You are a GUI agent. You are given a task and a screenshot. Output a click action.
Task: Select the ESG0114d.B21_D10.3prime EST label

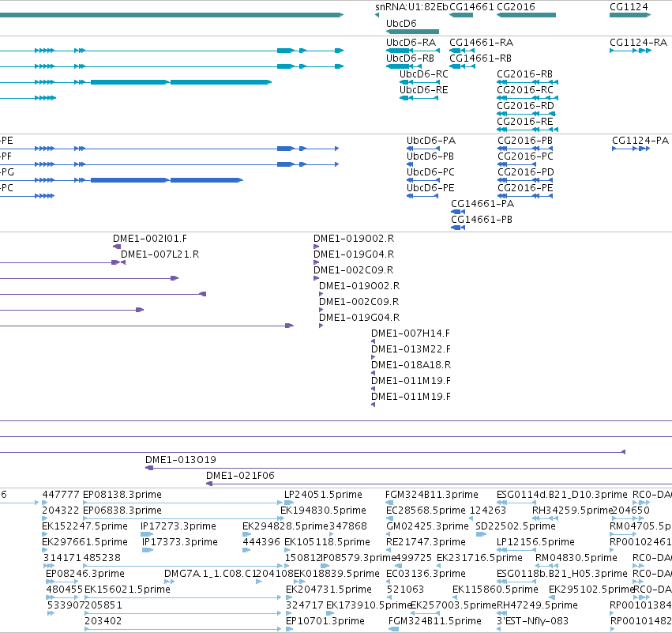click(562, 495)
